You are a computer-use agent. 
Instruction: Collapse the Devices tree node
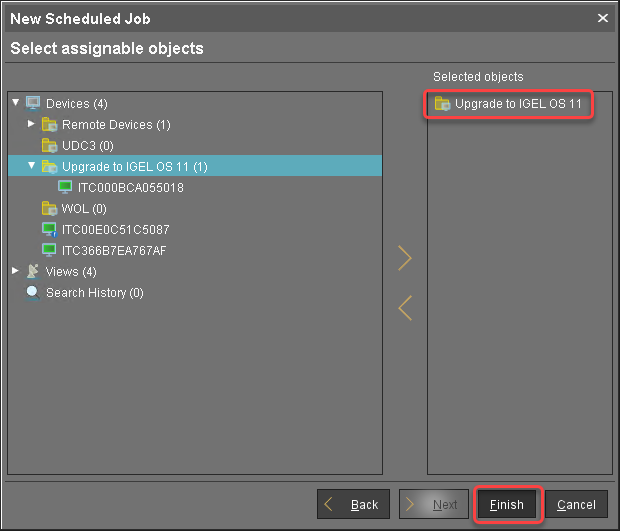15,103
